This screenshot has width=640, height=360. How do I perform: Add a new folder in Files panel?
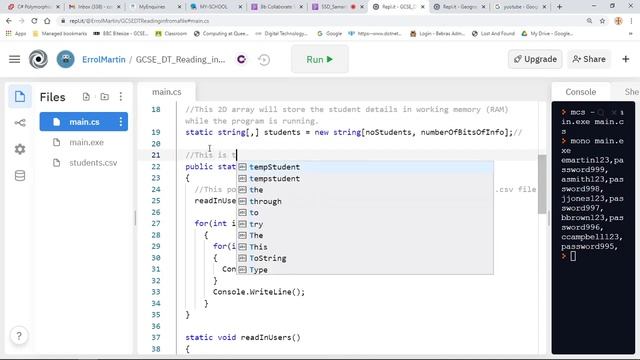click(104, 97)
